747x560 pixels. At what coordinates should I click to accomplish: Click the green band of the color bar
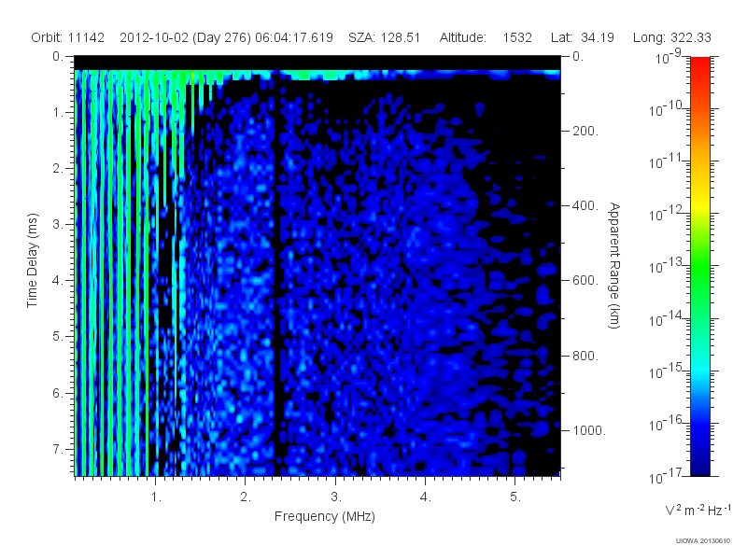pyautogui.click(x=699, y=273)
